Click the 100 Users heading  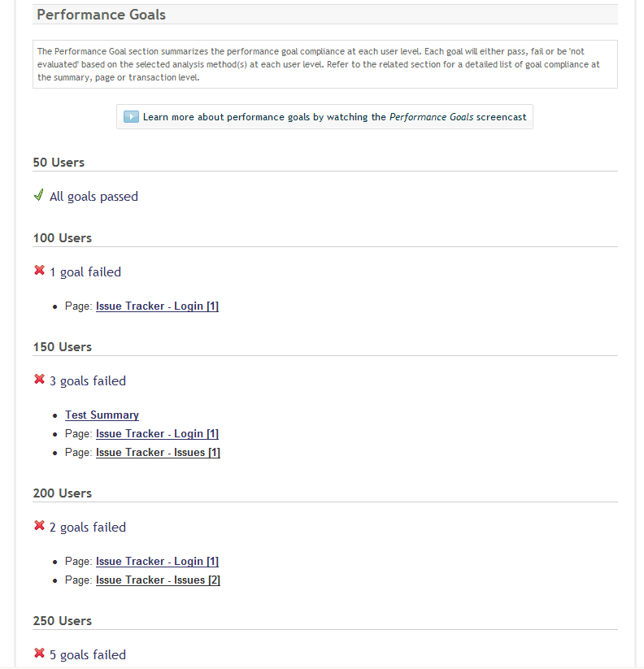coord(62,238)
